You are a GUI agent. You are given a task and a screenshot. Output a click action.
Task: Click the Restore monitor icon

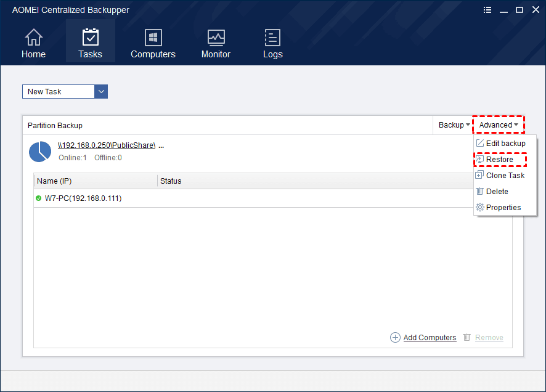(x=480, y=159)
